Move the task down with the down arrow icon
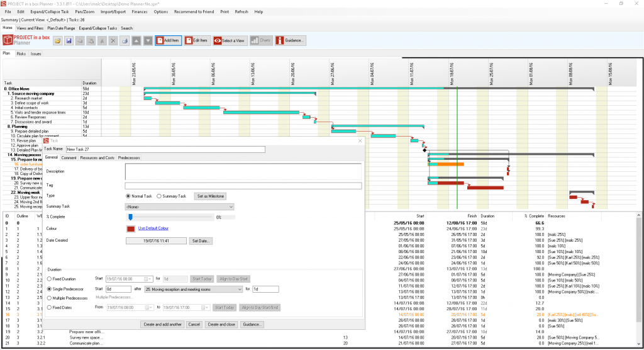644x350 pixels. [x=148, y=41]
